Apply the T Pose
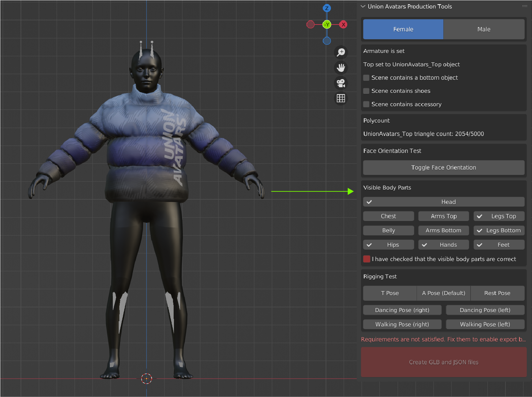 390,293
